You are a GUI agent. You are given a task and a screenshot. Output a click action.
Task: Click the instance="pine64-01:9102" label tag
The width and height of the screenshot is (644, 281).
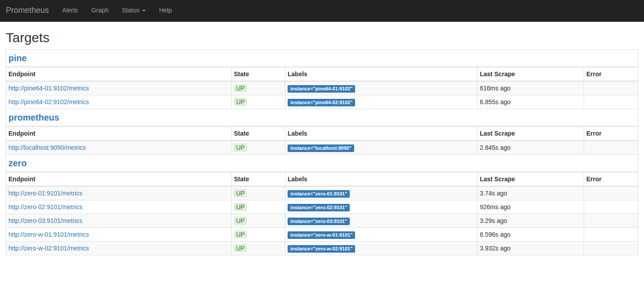[x=321, y=89]
